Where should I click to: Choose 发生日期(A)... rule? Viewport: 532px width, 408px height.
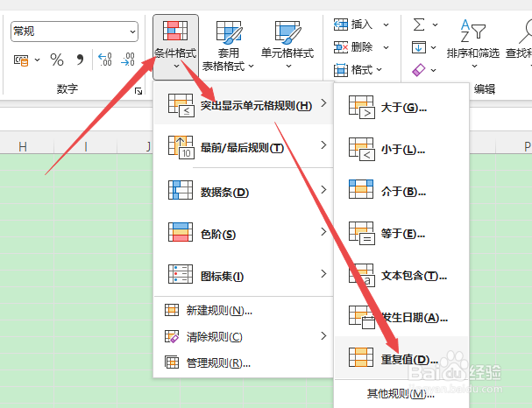401,316
